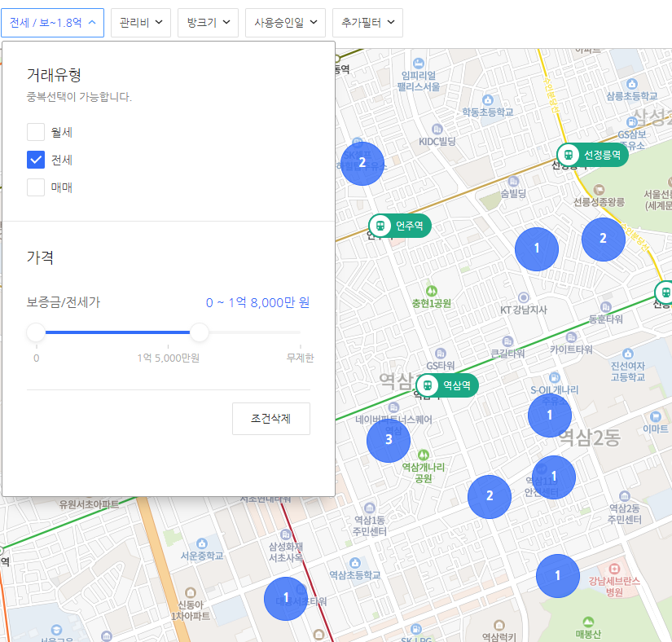Click the GS타워 building icon

point(441,354)
